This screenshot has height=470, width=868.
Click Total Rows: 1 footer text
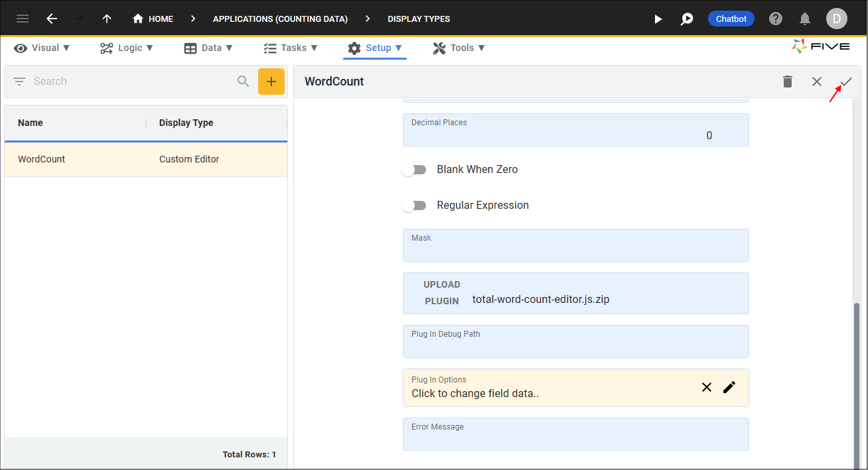click(x=250, y=455)
